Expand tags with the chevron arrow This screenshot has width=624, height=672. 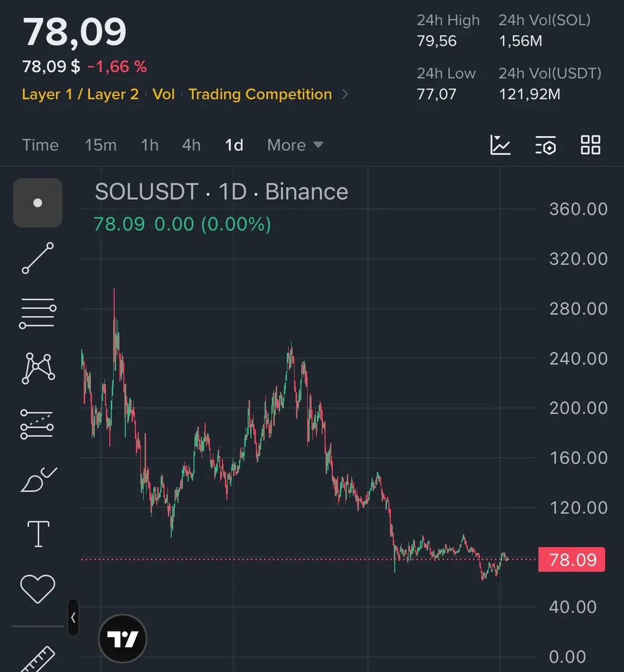pyautogui.click(x=345, y=94)
